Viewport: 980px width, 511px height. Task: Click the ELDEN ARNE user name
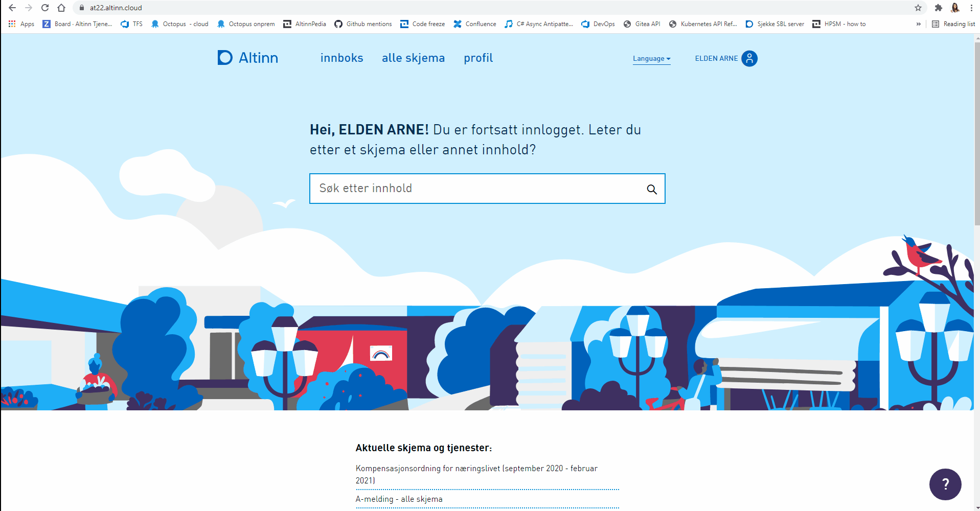coord(716,58)
